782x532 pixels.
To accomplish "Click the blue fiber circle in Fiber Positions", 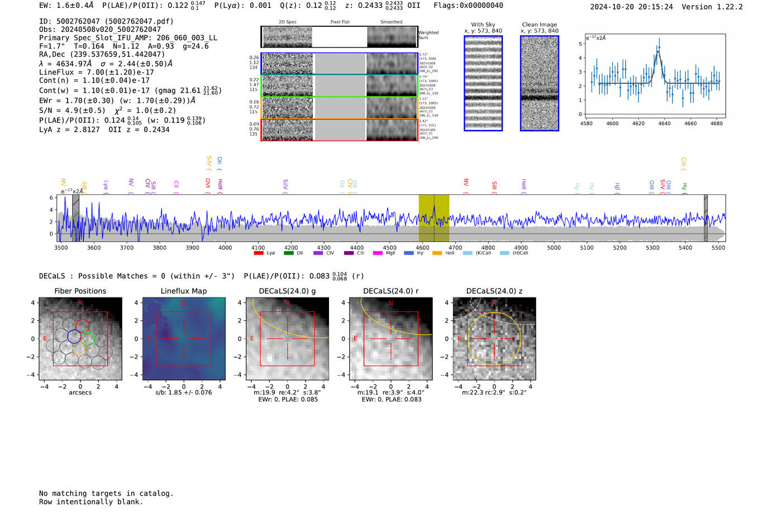I will pyautogui.click(x=74, y=336).
